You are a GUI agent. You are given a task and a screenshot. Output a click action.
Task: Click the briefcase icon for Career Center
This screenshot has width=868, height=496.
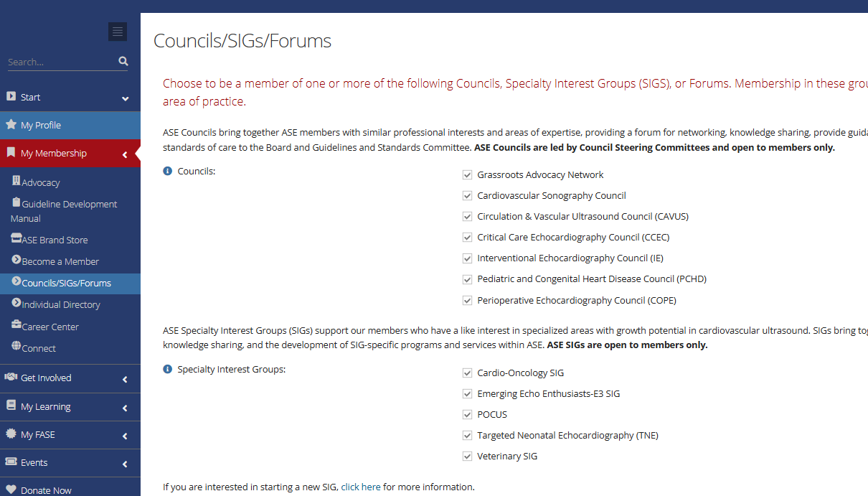click(16, 325)
